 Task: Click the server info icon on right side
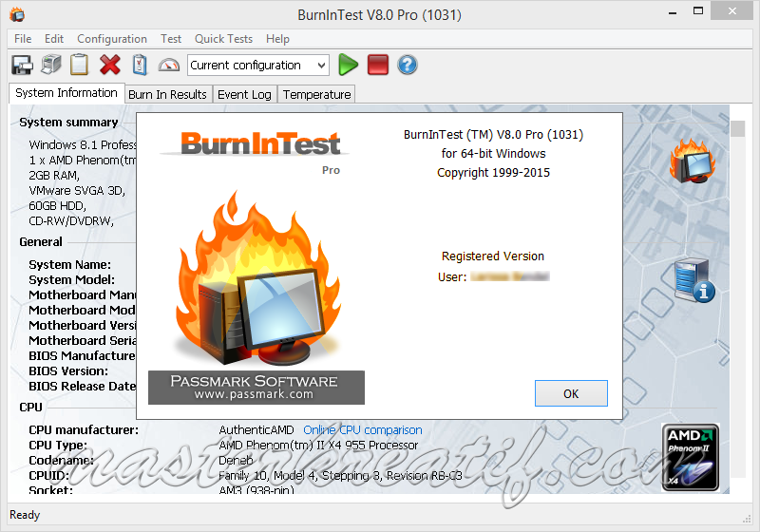tap(694, 280)
